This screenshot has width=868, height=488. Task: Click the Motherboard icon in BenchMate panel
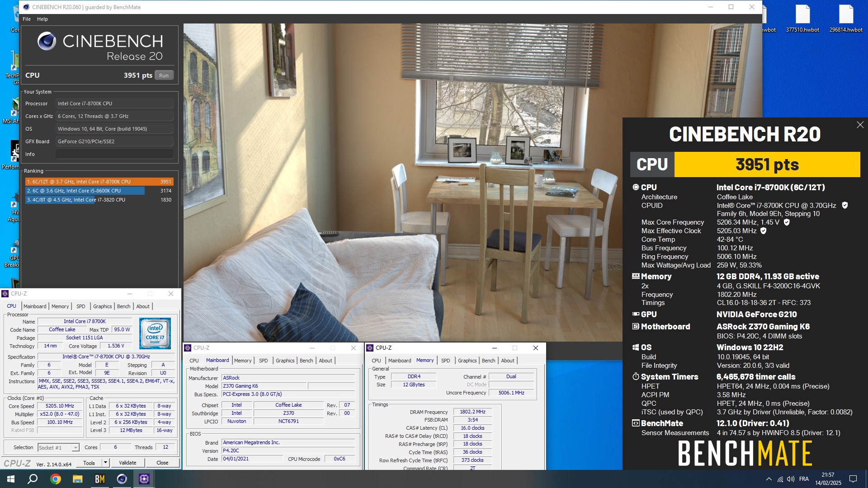tap(636, 326)
